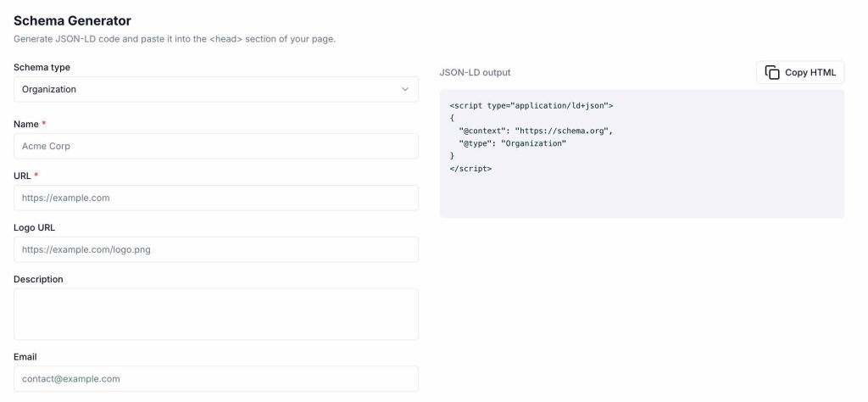Click into the Description text area
This screenshot has height=402, width=868.
[x=216, y=314]
